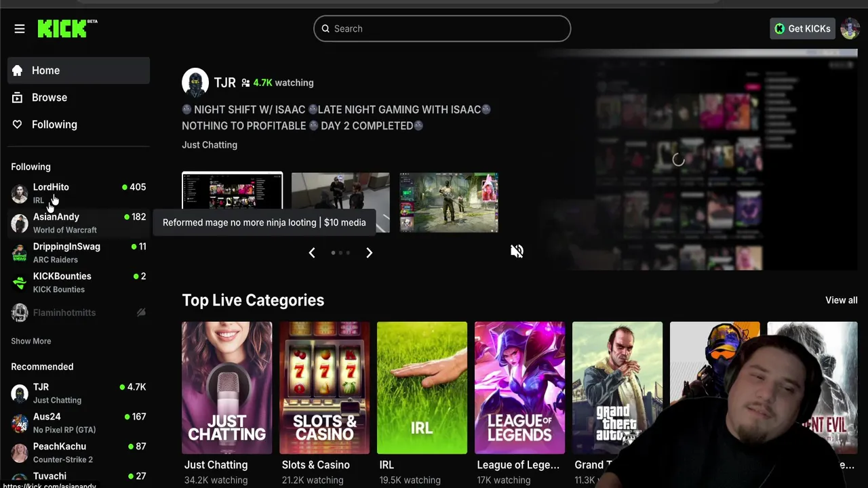
Task: Open IRL category card
Action: click(422, 388)
